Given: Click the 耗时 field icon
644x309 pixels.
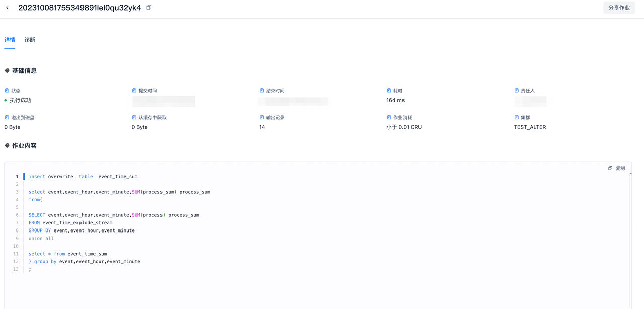Looking at the screenshot, I should click(x=389, y=91).
